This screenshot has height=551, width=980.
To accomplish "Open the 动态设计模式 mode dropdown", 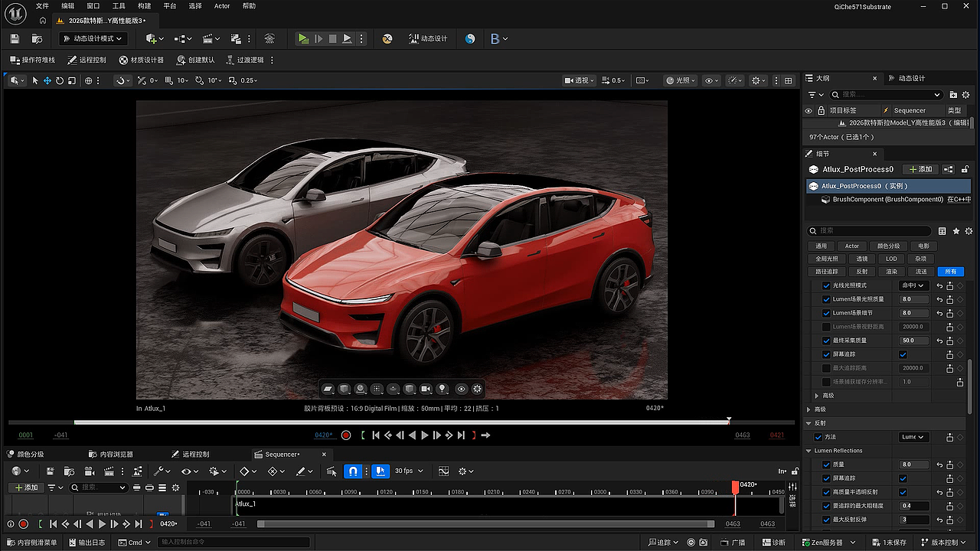I will coord(92,38).
